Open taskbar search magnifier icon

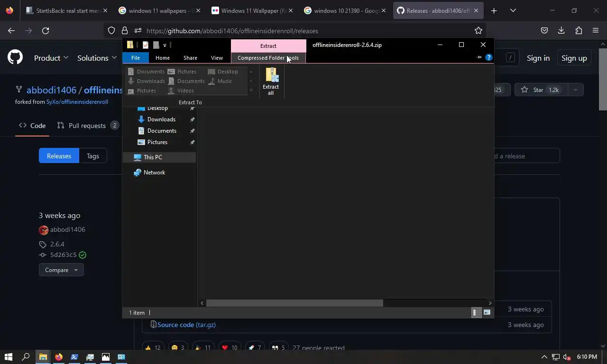click(x=26, y=357)
